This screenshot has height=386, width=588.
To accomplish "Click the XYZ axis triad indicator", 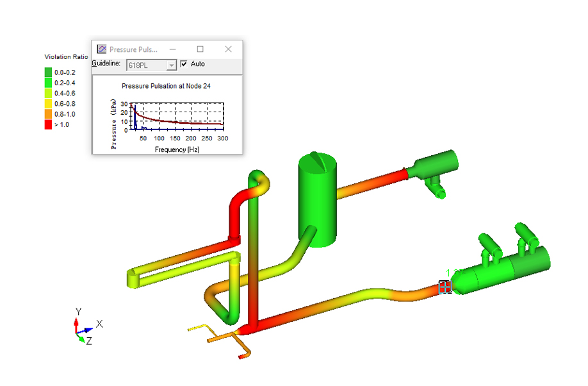I will [83, 328].
